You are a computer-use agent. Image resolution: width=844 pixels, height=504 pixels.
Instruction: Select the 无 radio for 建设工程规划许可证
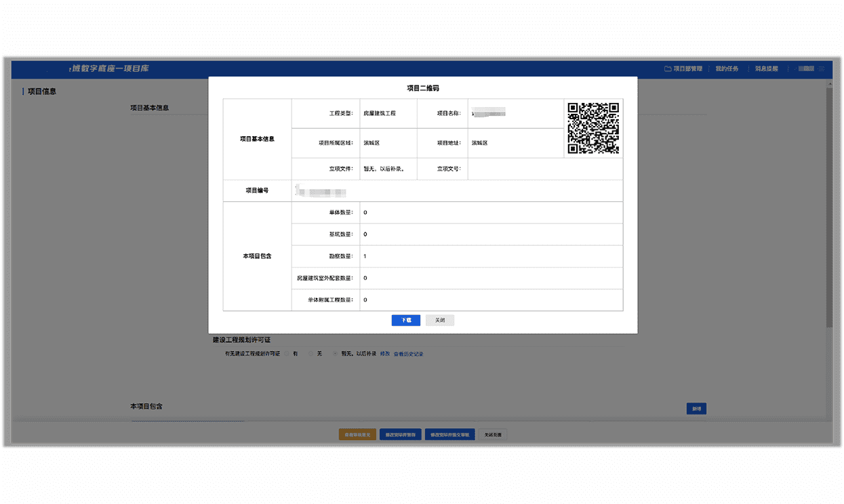point(311,354)
